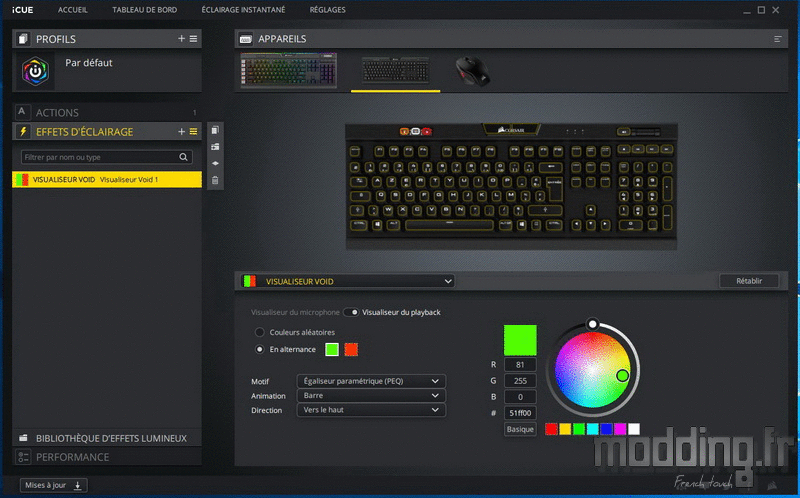
Task: Click the white brightness ring handle
Action: (x=592, y=323)
